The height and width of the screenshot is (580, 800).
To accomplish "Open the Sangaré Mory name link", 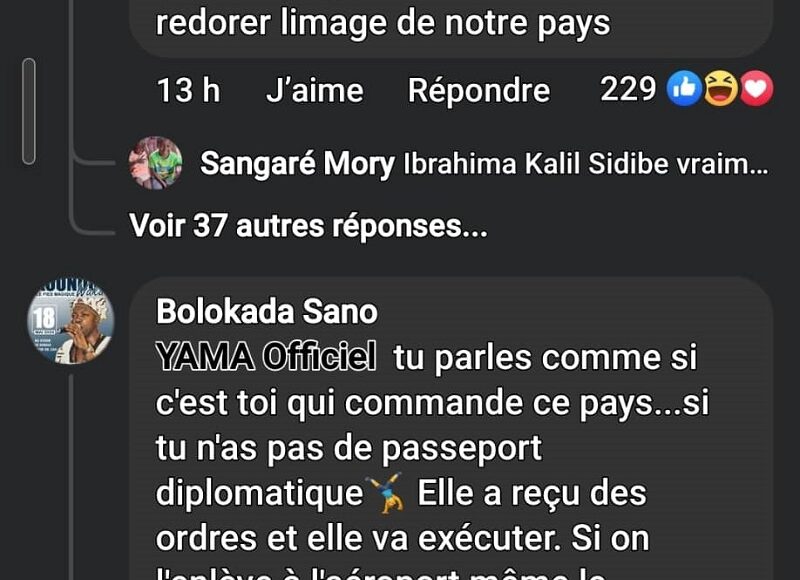I will tap(297, 164).
